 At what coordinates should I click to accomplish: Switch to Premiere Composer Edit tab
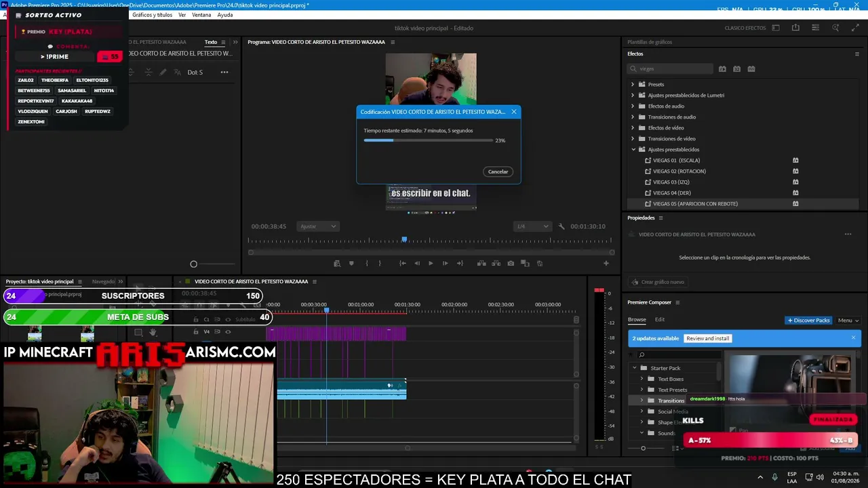pyautogui.click(x=660, y=320)
